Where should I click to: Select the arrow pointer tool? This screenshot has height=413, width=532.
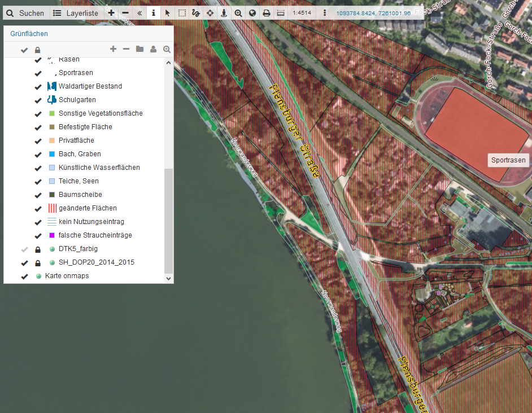(168, 13)
